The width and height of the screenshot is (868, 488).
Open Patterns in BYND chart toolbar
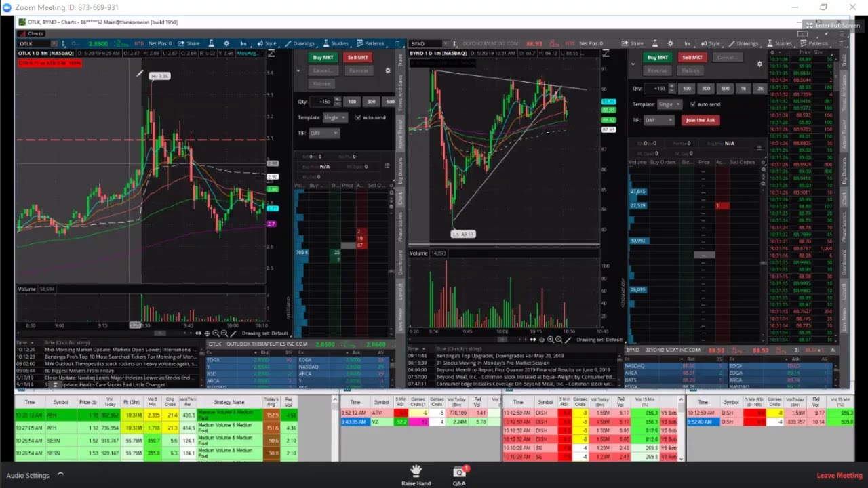pos(814,43)
